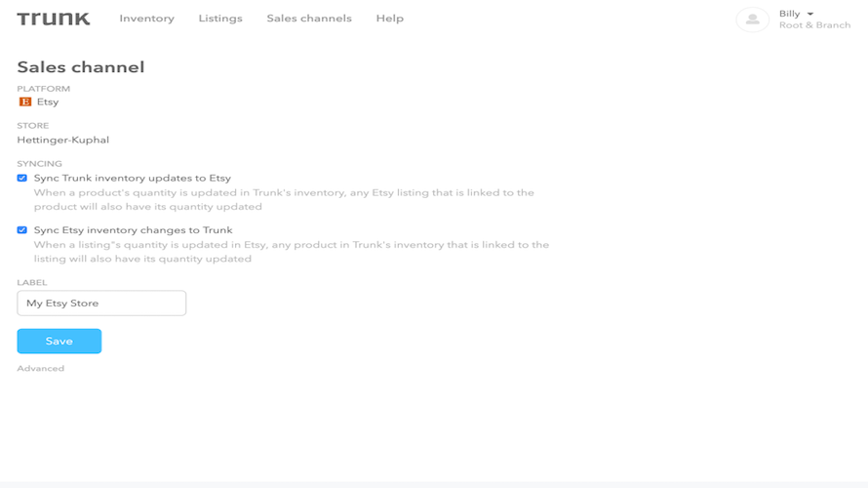Screen dimensions: 868x488
Task: Open the Billy account dropdown arrow
Action: pos(810,14)
